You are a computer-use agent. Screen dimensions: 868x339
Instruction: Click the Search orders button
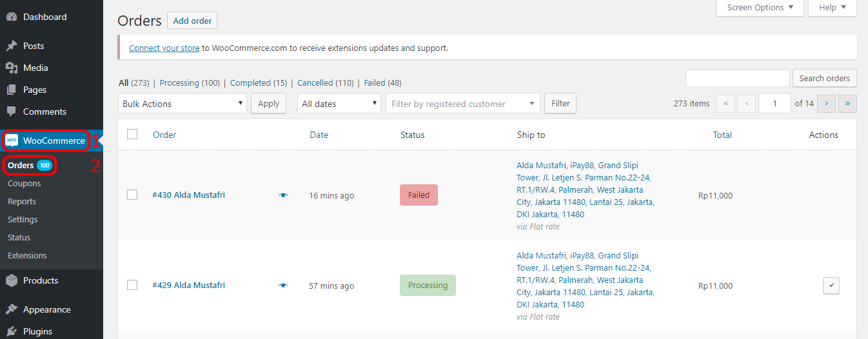point(824,78)
